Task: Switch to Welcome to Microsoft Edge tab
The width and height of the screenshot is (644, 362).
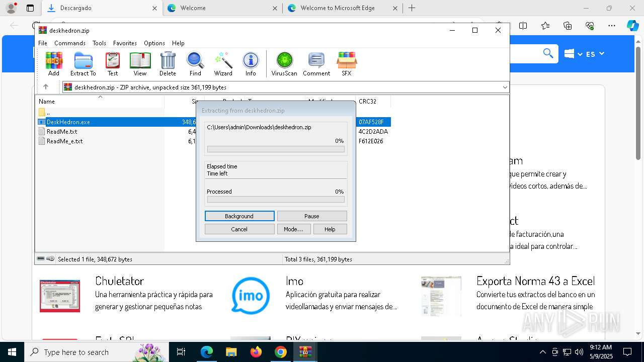Action: pyautogui.click(x=343, y=8)
